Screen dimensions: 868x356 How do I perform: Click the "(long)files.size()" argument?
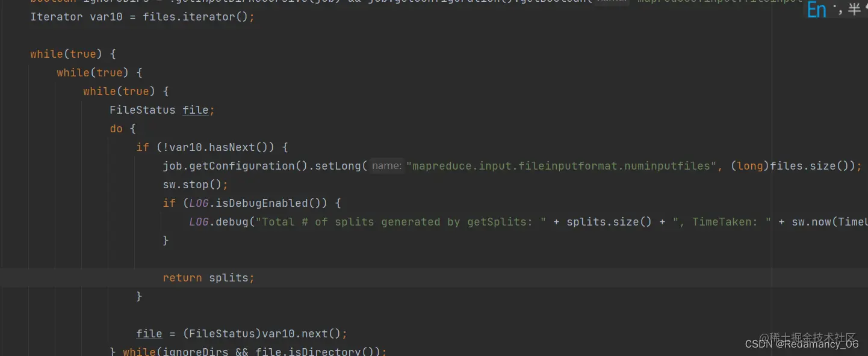click(792, 166)
